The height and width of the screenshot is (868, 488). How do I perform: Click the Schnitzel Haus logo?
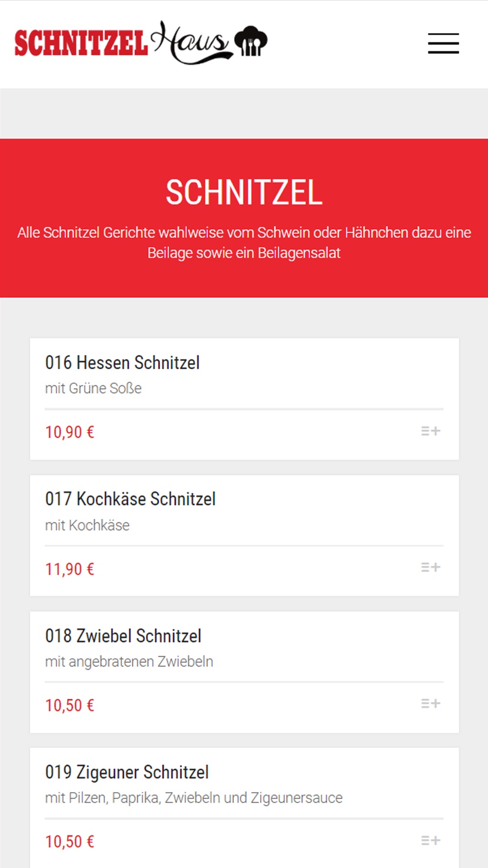click(141, 43)
